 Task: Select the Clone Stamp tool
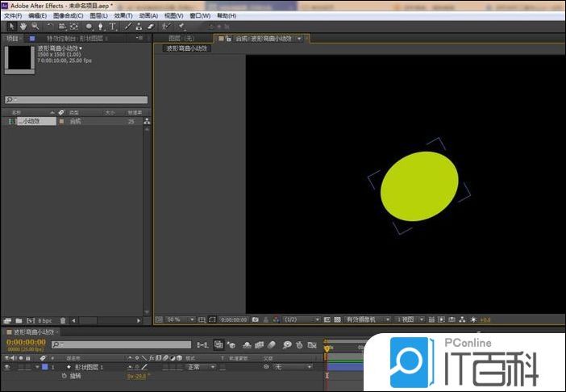point(139,27)
